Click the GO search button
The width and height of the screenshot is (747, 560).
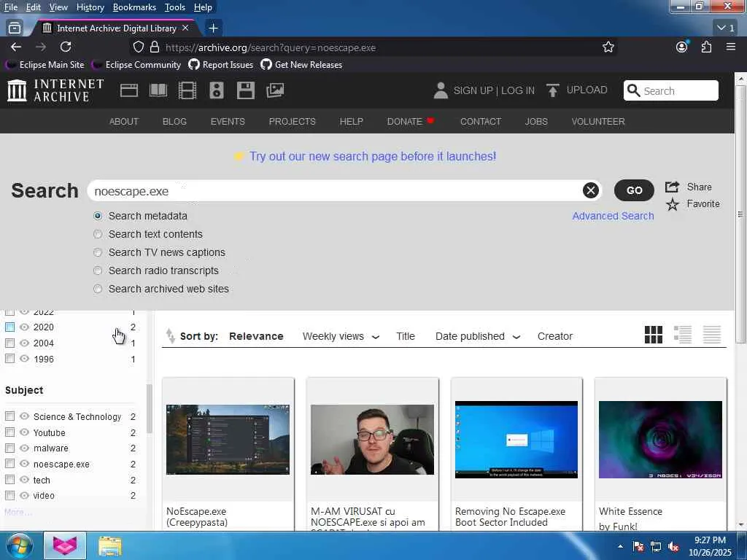pos(634,190)
